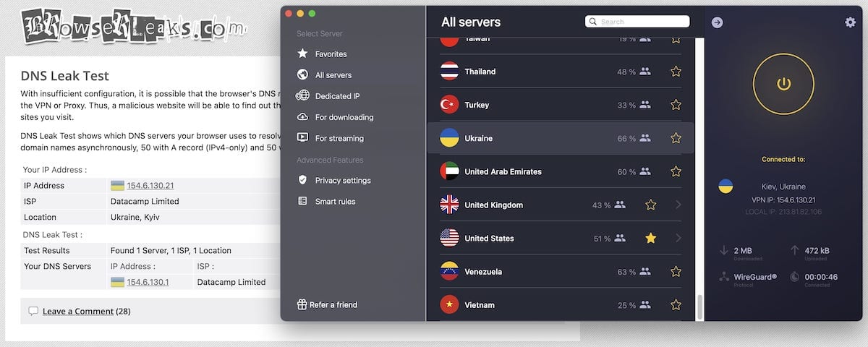
Task: Select the Venezuela server row
Action: click(x=561, y=271)
